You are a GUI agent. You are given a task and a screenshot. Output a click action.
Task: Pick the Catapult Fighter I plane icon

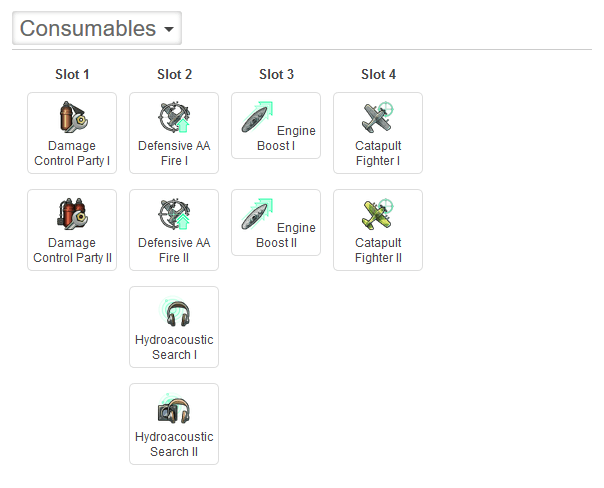pos(378,118)
